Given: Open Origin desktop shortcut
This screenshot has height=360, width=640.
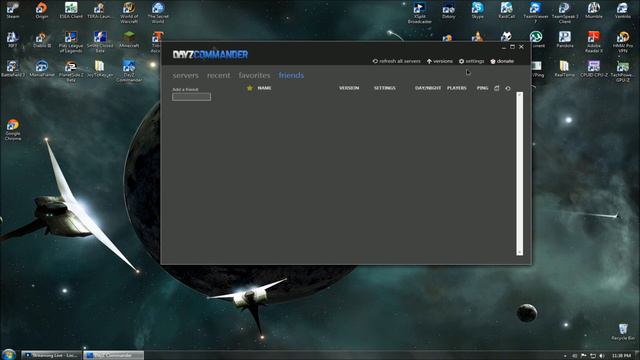Looking at the screenshot, I should tap(42, 11).
